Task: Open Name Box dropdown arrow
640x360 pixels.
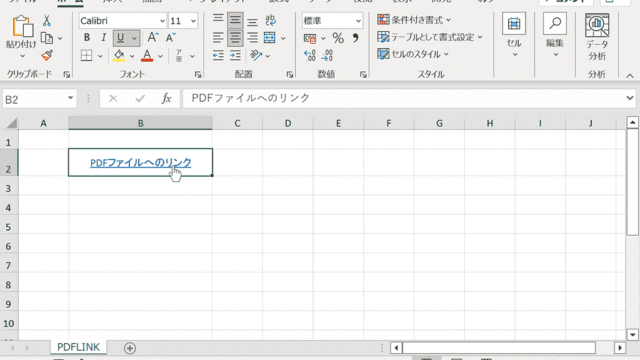Action: [x=70, y=98]
